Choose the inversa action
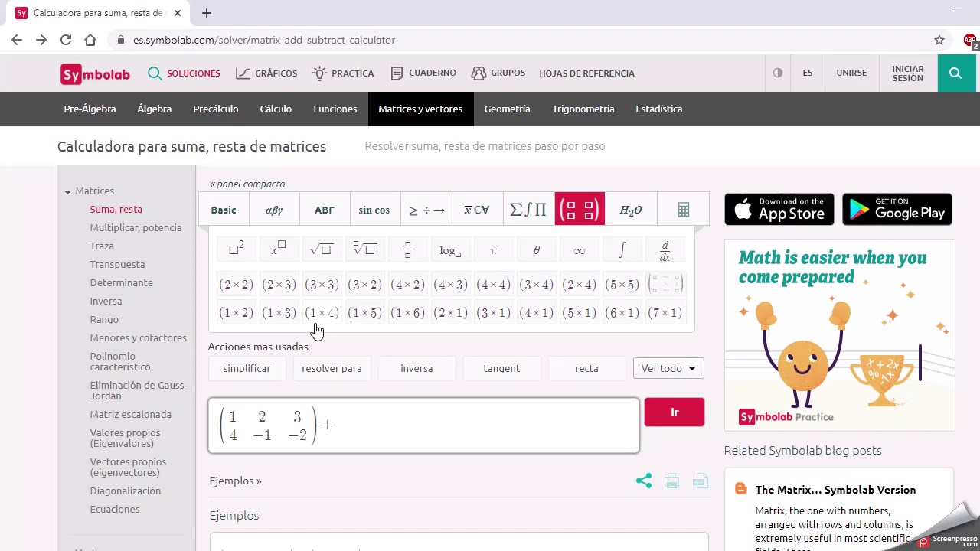The image size is (980, 551). [416, 368]
